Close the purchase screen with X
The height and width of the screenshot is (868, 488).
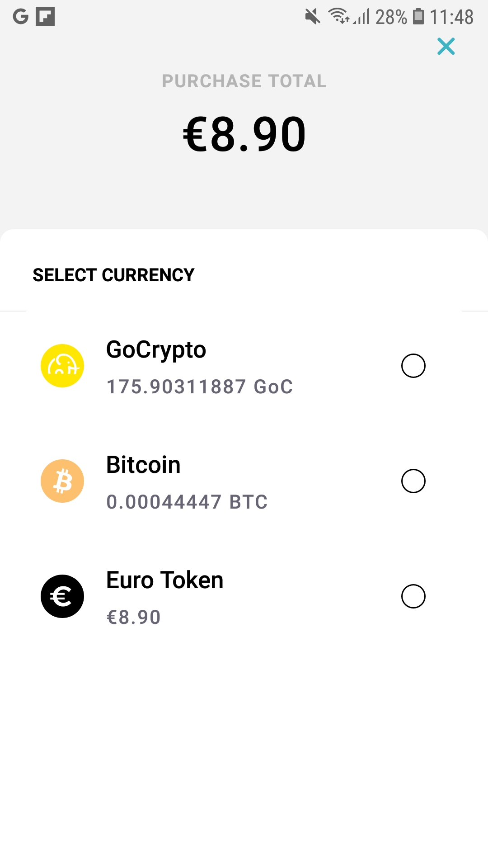(x=446, y=46)
